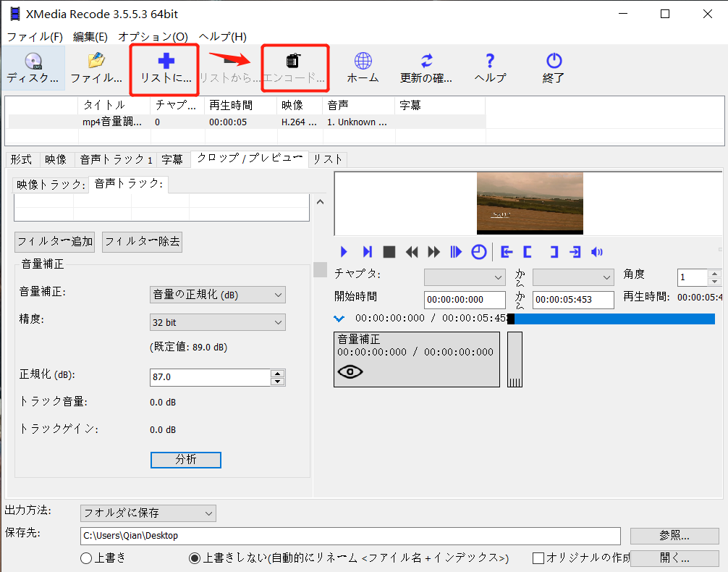728x572 pixels.
Task: Click the frame-advance bar-arrow icon
Action: (x=456, y=252)
